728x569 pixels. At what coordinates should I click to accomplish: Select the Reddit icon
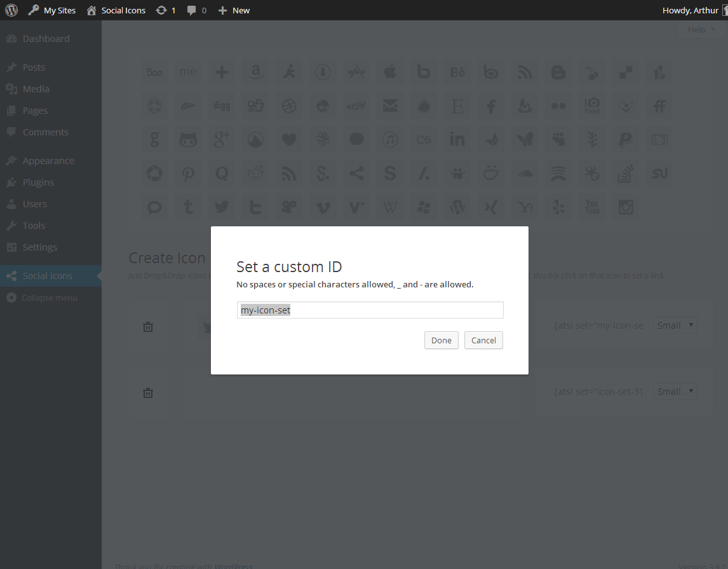(x=255, y=174)
